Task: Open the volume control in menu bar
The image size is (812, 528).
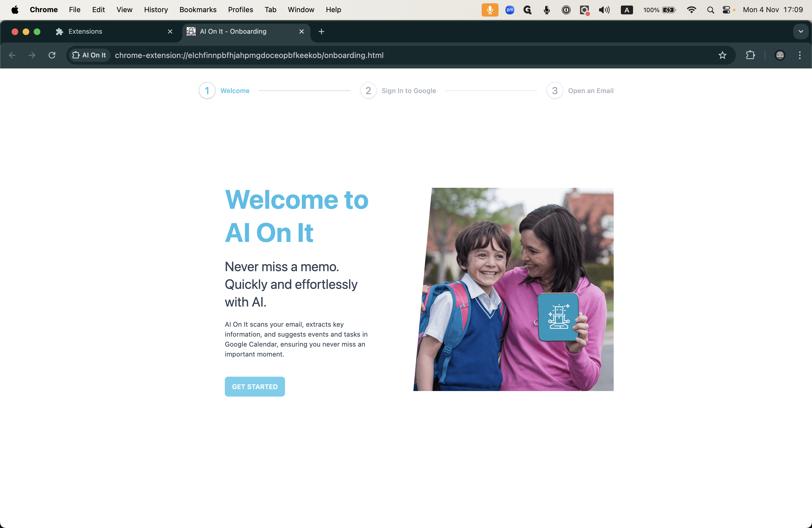Action: click(604, 10)
